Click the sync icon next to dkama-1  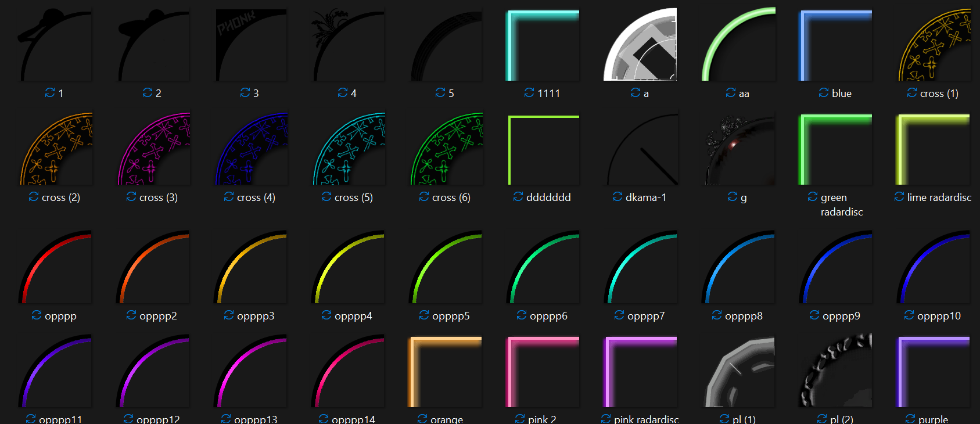pyautogui.click(x=618, y=197)
